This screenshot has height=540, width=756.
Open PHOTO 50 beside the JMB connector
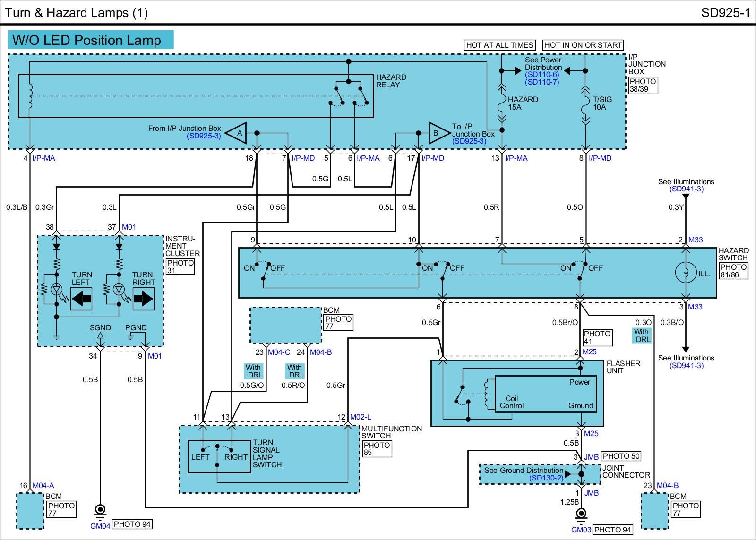(621, 456)
